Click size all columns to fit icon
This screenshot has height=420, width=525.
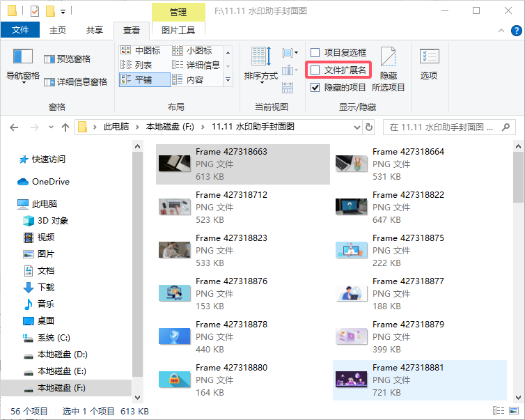pyautogui.click(x=288, y=88)
